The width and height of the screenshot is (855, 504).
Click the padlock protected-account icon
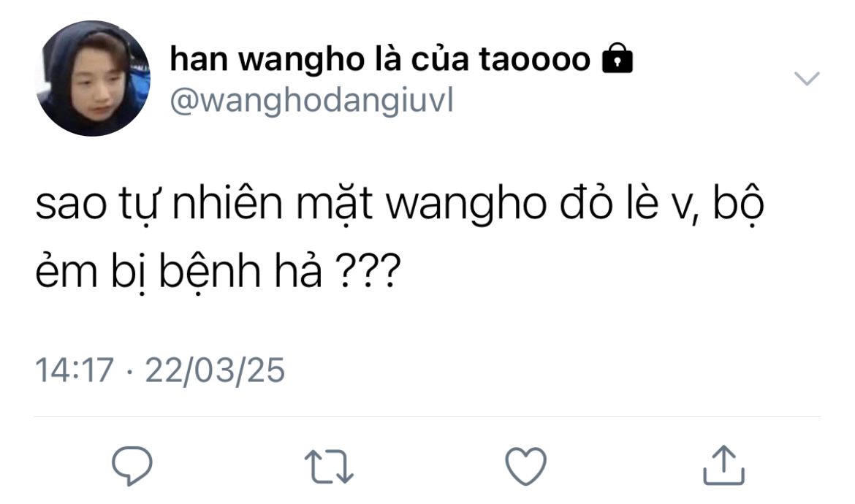coord(617,58)
